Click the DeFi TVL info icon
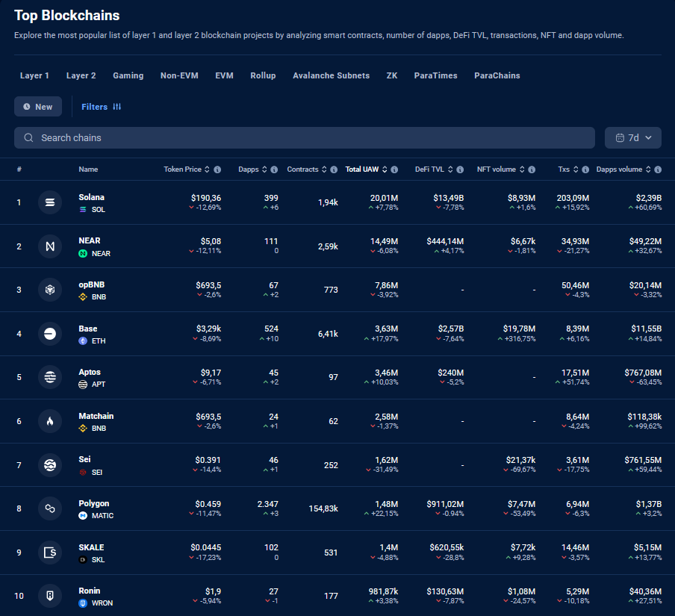 (460, 169)
